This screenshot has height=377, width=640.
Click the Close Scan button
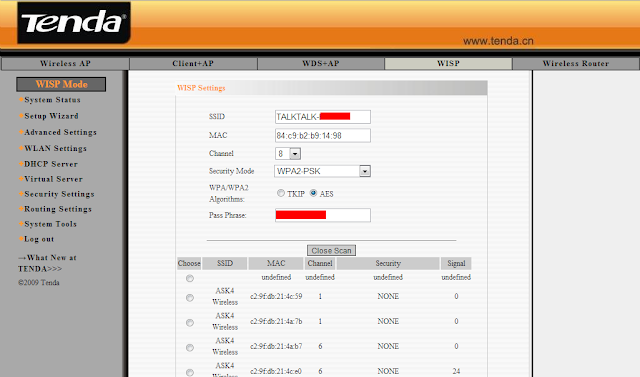coord(331,251)
